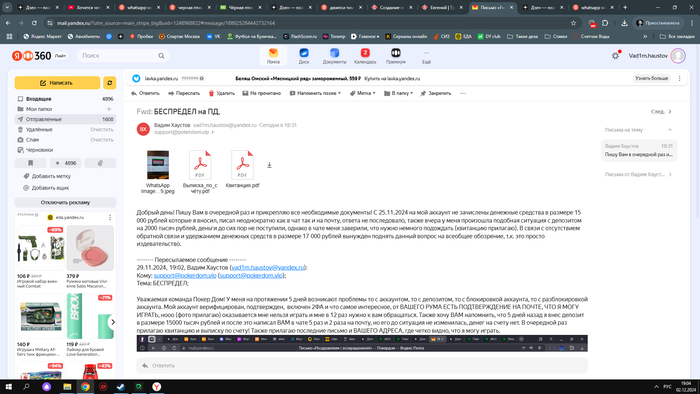Open user avatar for Vad1m.haustov
The width and height of the screenshot is (700, 394).
coord(678,56)
